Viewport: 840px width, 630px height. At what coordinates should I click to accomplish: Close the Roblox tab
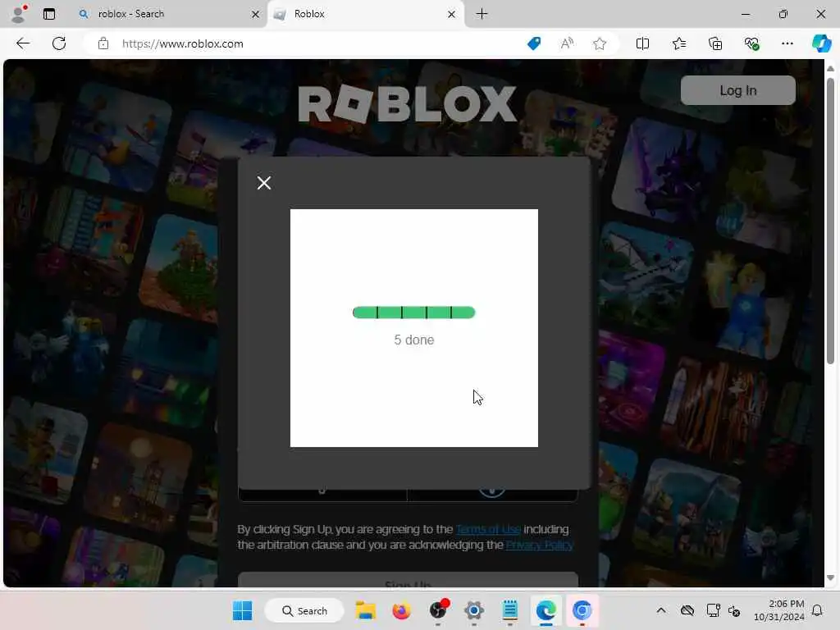[x=451, y=15]
